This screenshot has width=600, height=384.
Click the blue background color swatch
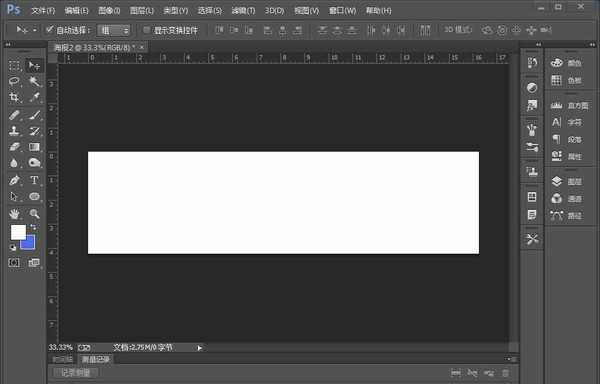[x=29, y=243]
